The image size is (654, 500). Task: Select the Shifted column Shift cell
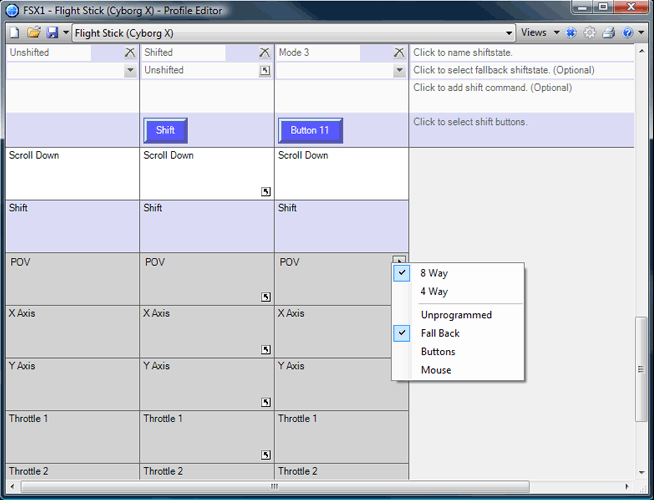point(207,226)
